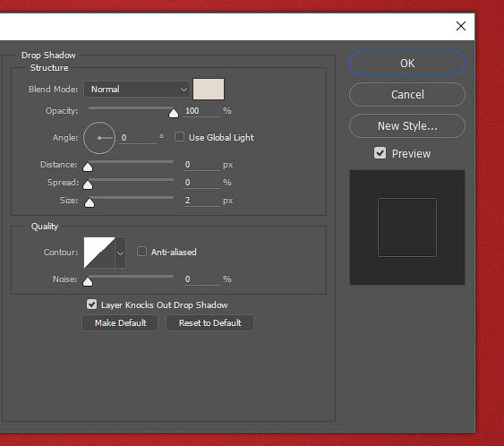Open the shadow color swatch
504x446 pixels.
click(x=209, y=89)
